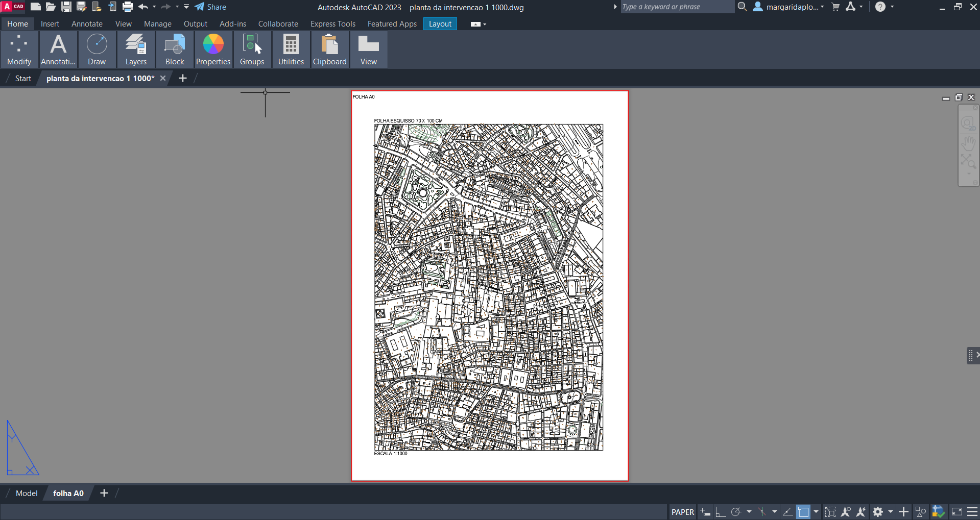Open the Block ribbon panel

175,49
